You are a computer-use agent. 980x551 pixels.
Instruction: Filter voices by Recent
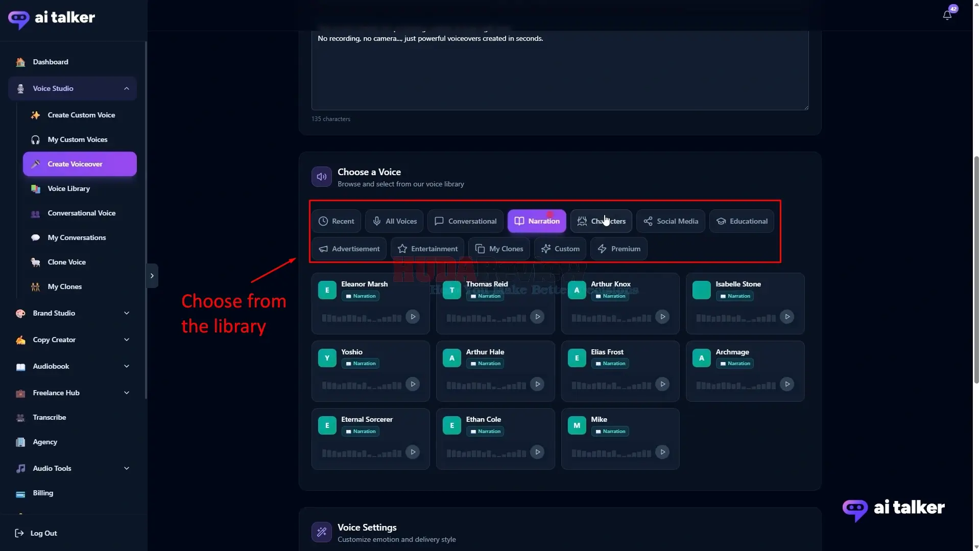337,221
